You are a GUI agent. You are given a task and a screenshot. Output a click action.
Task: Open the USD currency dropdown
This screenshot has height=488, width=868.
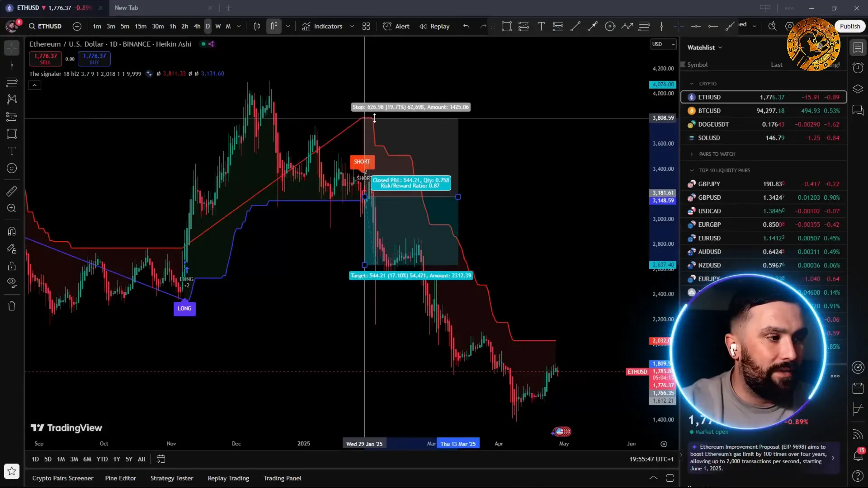pos(663,44)
